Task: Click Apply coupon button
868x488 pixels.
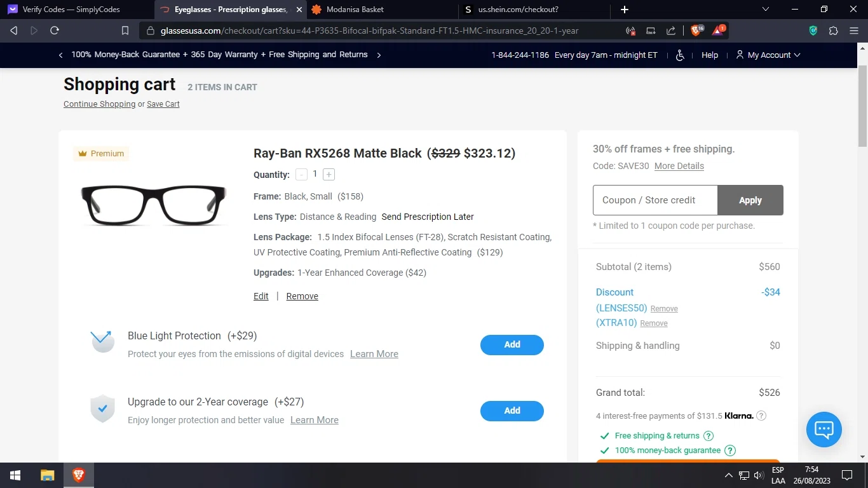Action: point(750,200)
